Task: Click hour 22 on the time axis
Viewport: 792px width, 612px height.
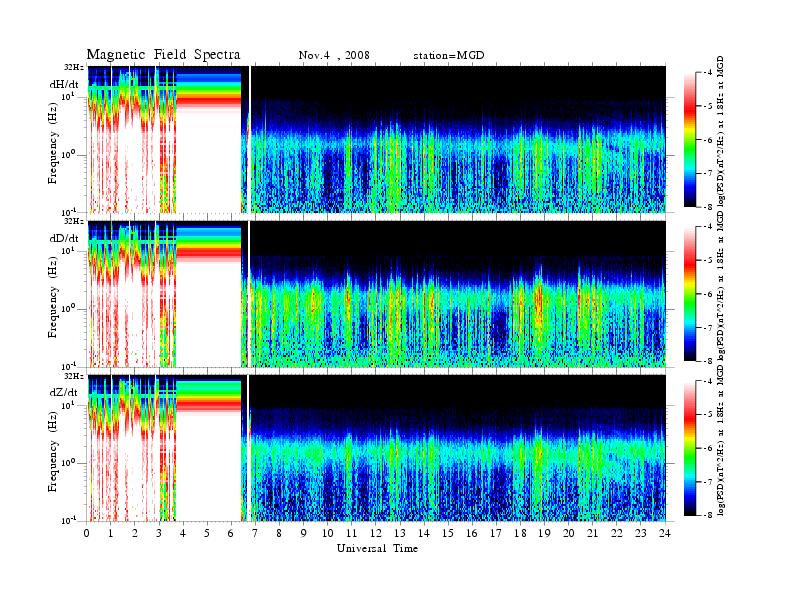Action: tap(617, 533)
